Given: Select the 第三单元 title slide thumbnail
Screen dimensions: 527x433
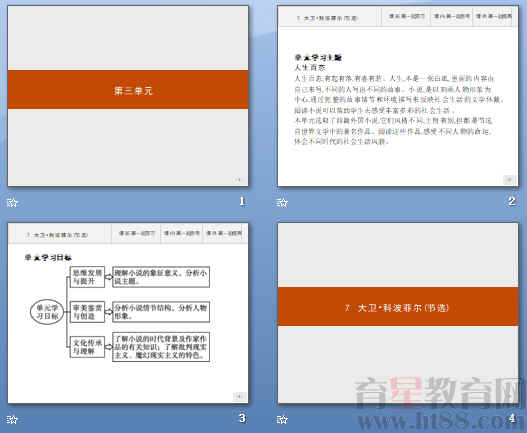Looking at the screenshot, I should pyautogui.click(x=128, y=96).
